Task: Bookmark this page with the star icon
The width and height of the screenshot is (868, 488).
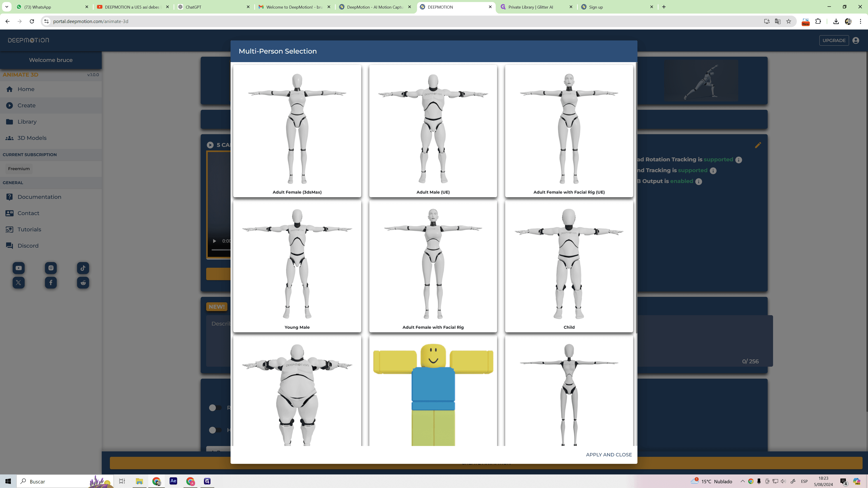Action: pos(788,21)
